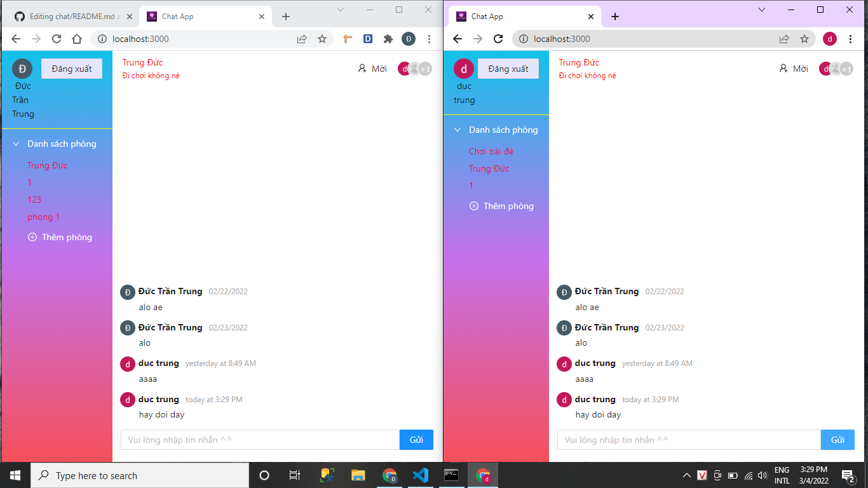This screenshot has width=868, height=488.
Task: Click the page refresh icon in left browser
Action: coord(56,39)
